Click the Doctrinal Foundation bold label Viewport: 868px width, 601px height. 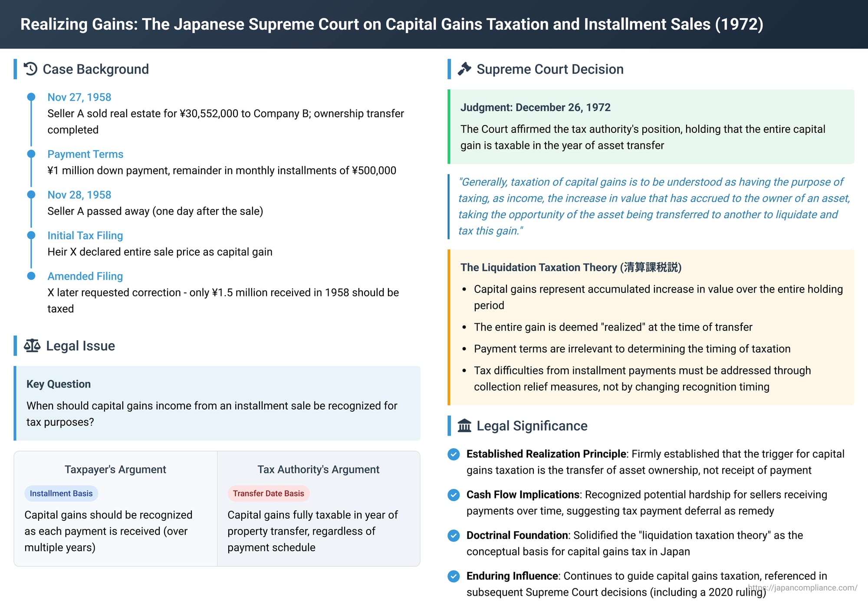(517, 535)
